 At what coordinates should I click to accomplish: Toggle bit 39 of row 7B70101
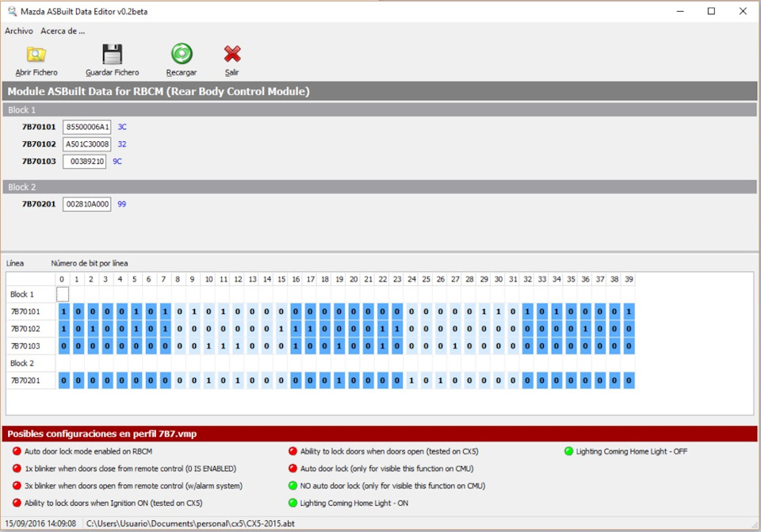pos(629,312)
